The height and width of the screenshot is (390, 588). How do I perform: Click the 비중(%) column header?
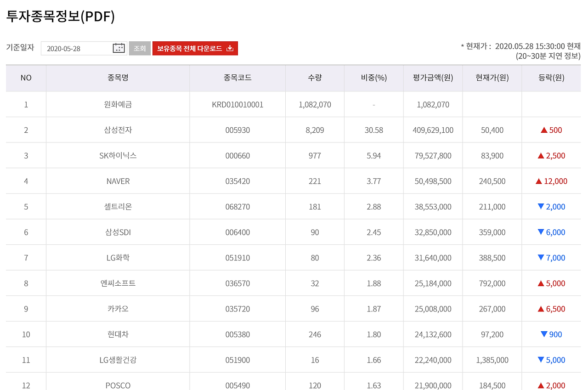[x=374, y=78]
